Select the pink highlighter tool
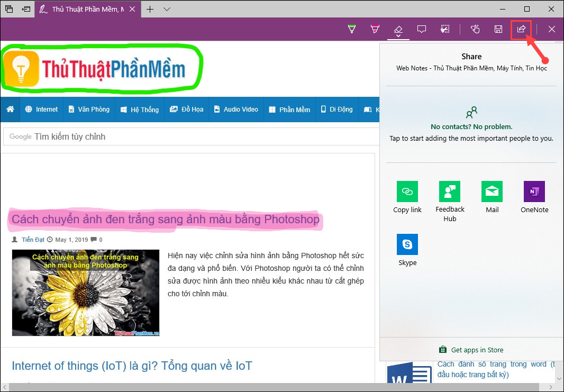Screen dimensions: 564x392 click(x=375, y=29)
